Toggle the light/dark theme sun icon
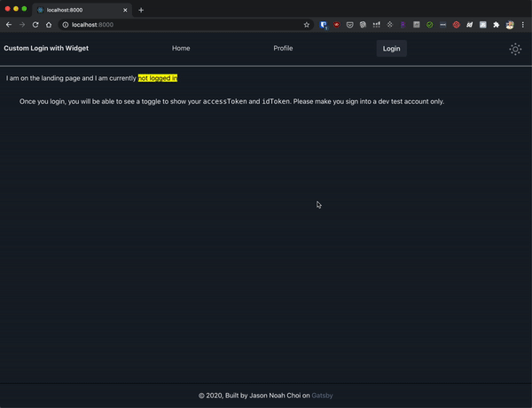 point(515,49)
